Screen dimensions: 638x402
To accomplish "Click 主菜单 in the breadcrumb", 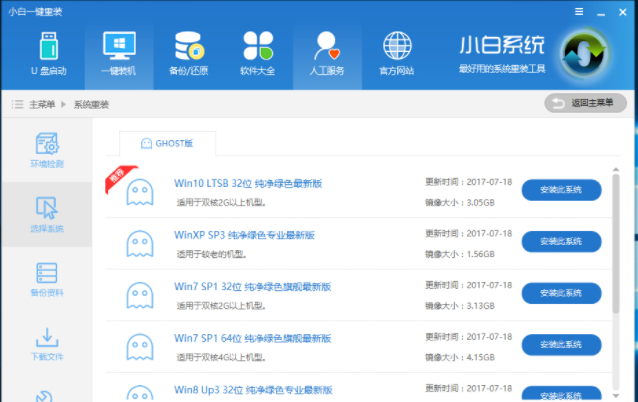I will (42, 104).
